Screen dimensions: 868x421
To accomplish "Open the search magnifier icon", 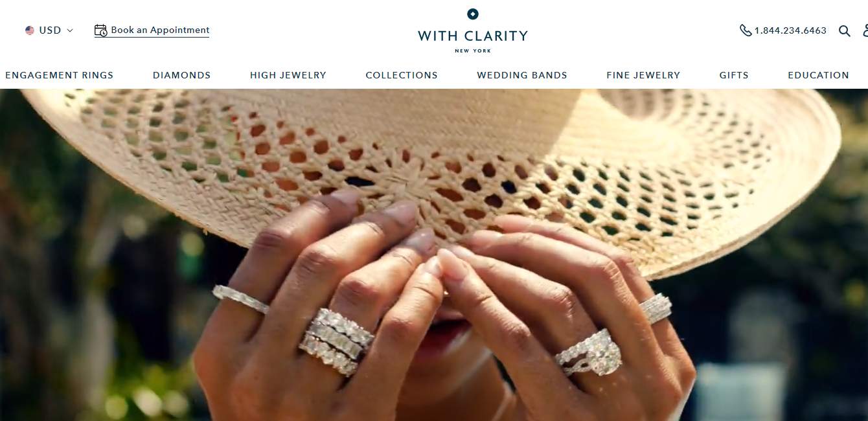I will [x=844, y=30].
